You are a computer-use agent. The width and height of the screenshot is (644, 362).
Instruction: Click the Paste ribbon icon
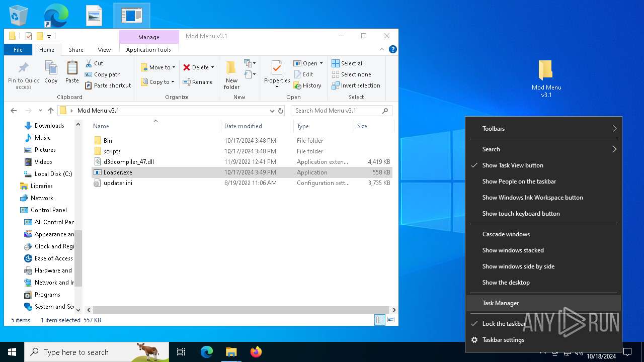(x=72, y=72)
